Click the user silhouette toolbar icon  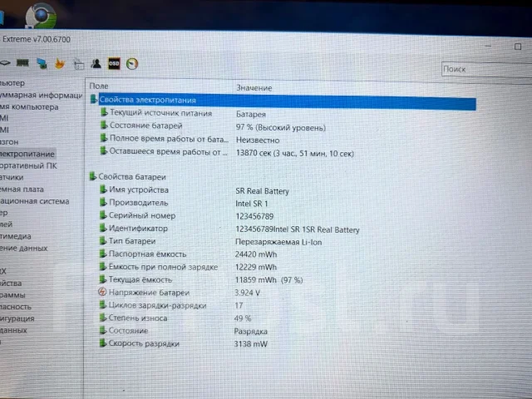pos(96,63)
